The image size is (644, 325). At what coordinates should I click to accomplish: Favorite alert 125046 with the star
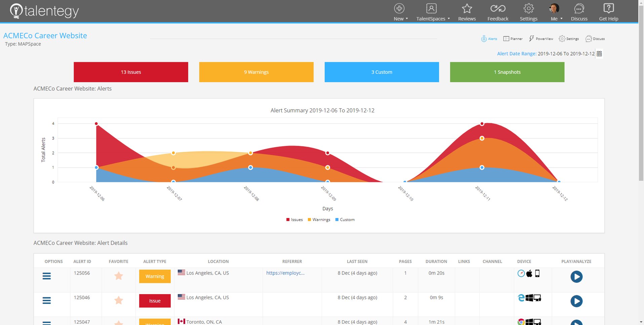click(x=119, y=300)
